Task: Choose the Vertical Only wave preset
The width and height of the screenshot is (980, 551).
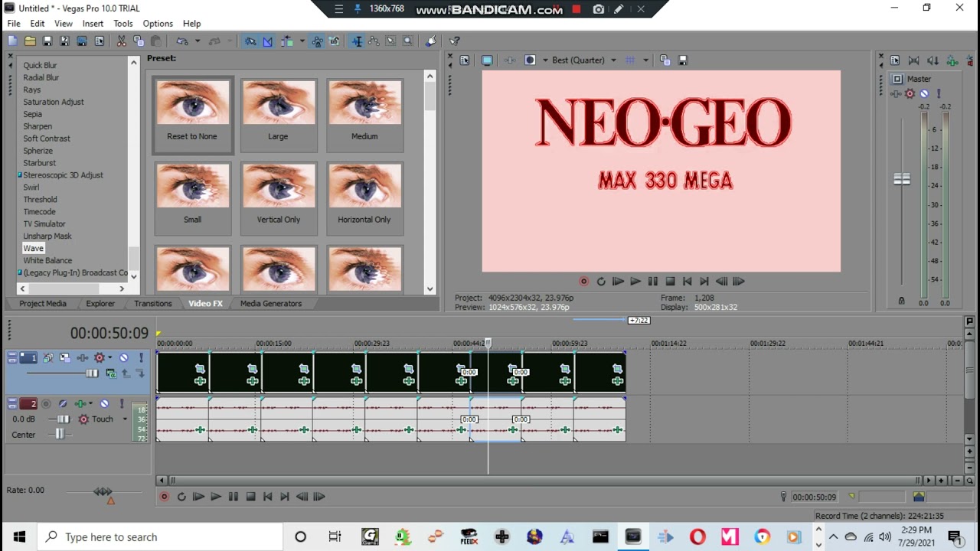Action: [x=279, y=198]
